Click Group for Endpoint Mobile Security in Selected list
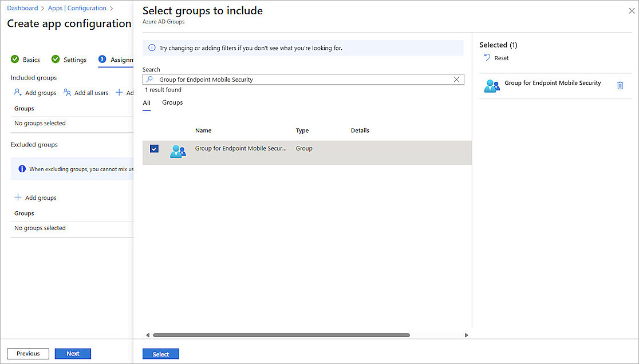Screen dimensions: 639x364 pos(553,82)
